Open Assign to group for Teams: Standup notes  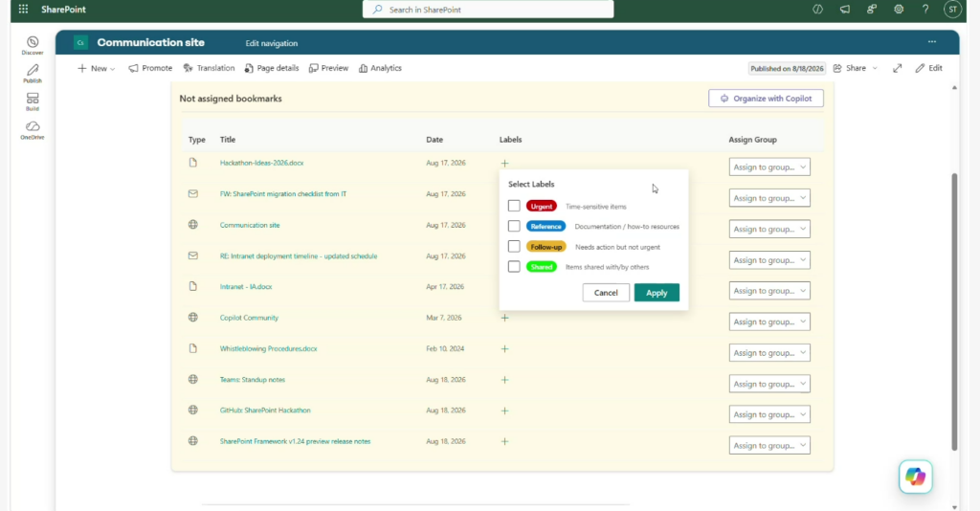pos(769,384)
